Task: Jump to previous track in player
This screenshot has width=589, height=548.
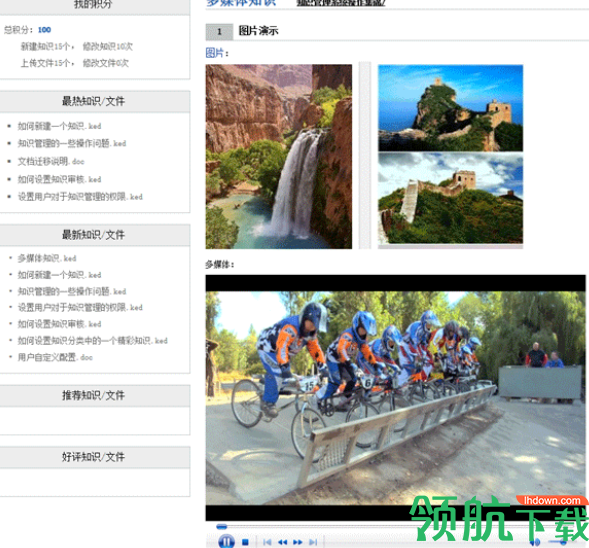Action: point(267,542)
